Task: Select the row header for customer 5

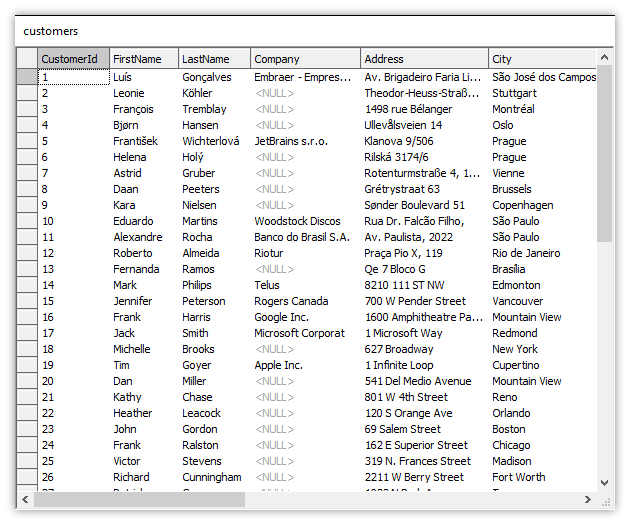Action: pyautogui.click(x=27, y=141)
